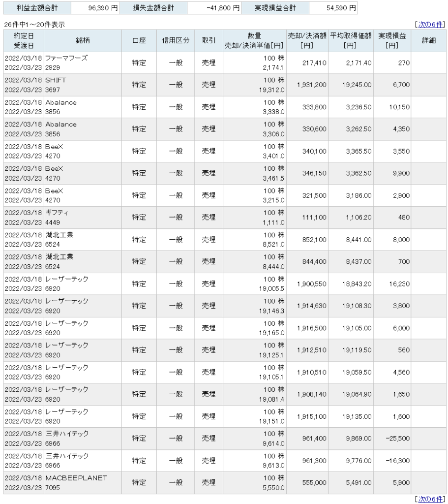Viewport: 448px width, 504px height.
Task: Click the 平均取得価額 column header
Action: click(x=351, y=40)
